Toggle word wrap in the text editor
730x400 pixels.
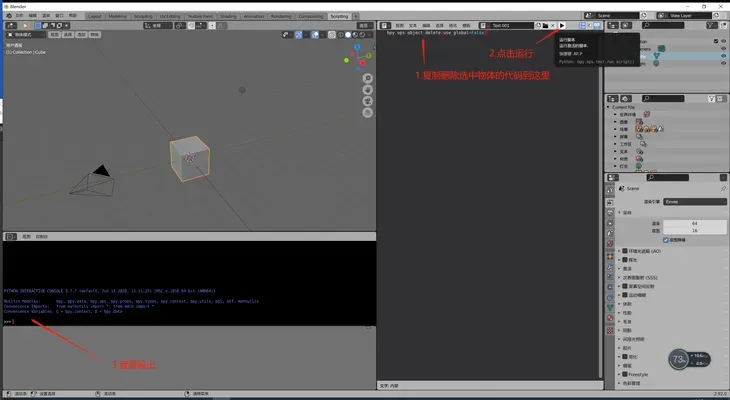click(589, 26)
